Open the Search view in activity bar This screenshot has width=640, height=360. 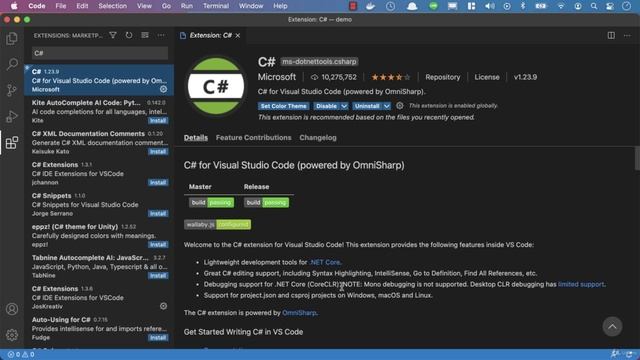pyautogui.click(x=12, y=64)
